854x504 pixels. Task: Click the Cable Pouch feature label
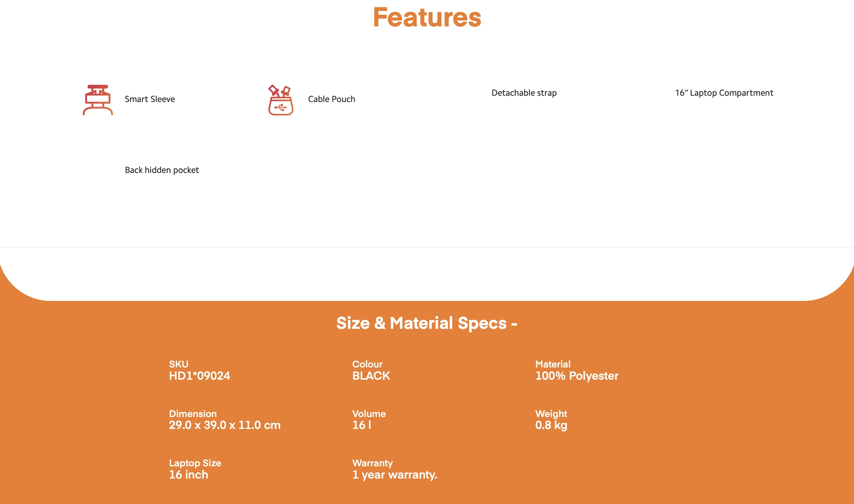tap(331, 99)
